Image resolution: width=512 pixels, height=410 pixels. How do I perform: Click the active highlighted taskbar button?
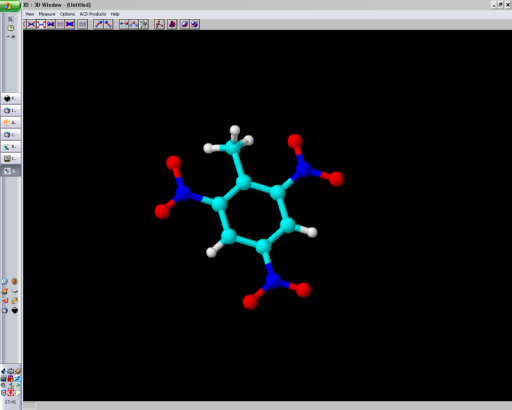coord(11,171)
